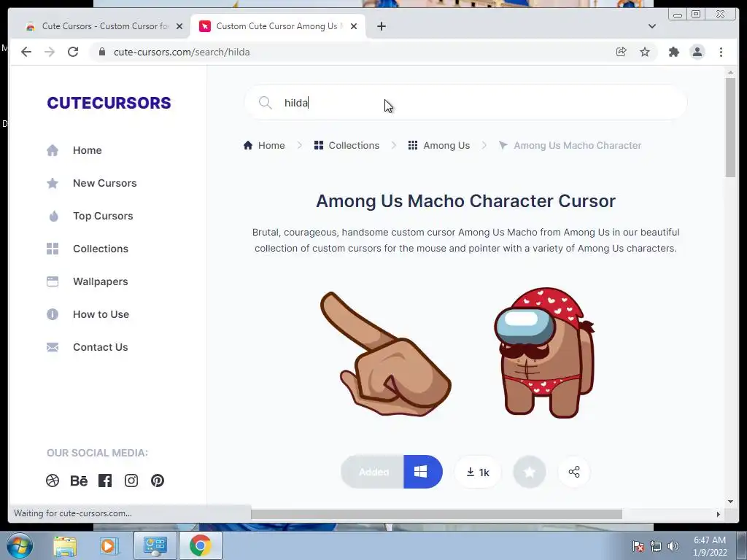Open Wallpapers in the sidebar
This screenshot has height=560, width=747.
pos(100,282)
